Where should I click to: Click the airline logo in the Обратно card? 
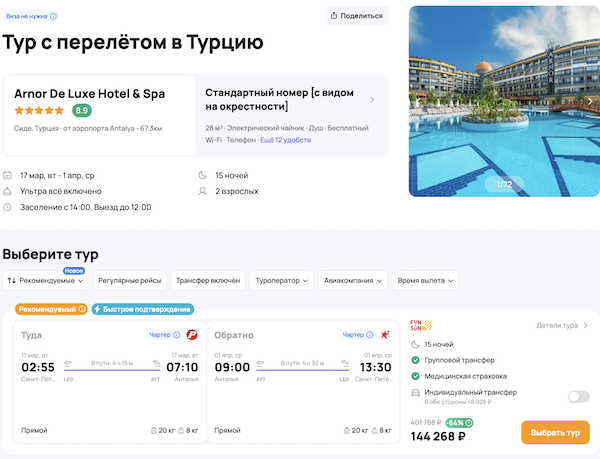pyautogui.click(x=384, y=335)
